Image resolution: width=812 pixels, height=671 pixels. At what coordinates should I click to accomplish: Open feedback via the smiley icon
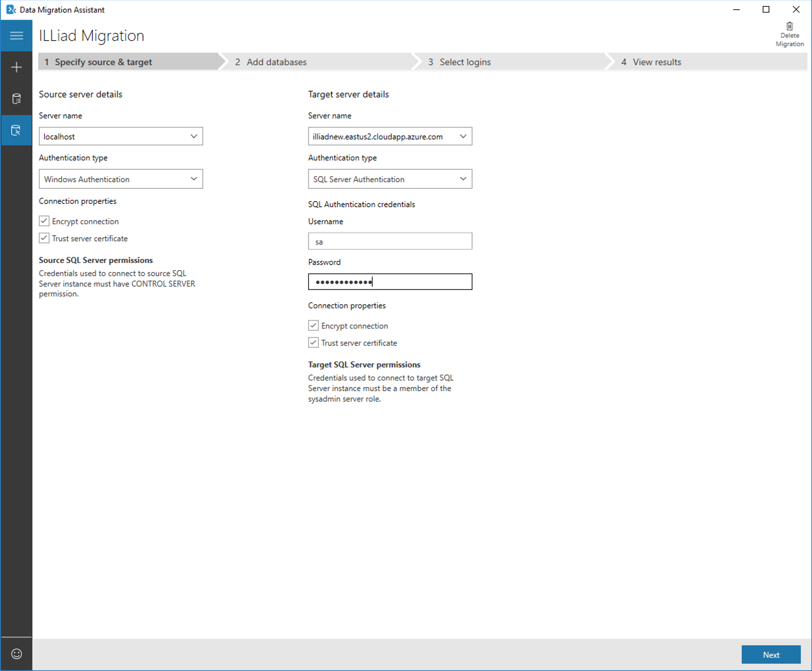point(16,653)
